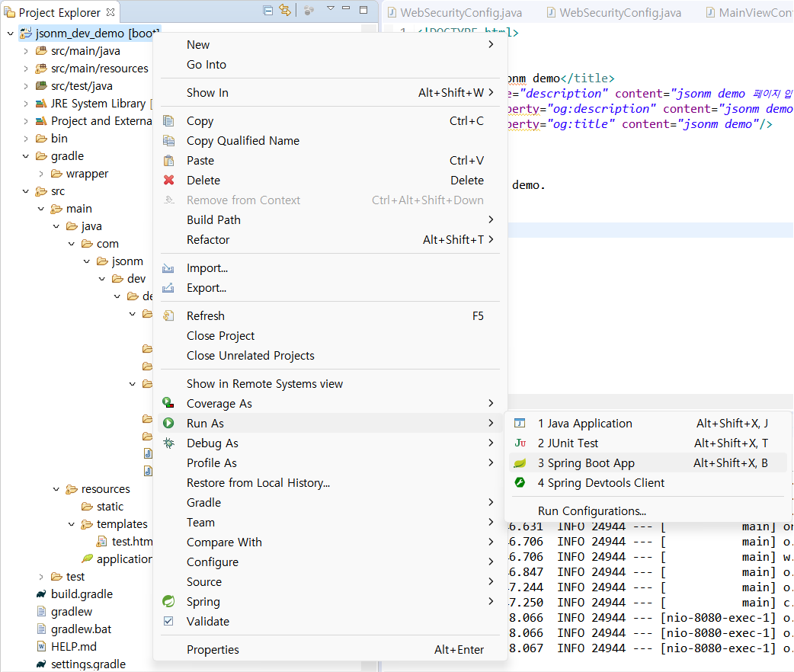Screen dimensions: 794x672
Task: Switch to the MainViewCon editor tab
Action: pyautogui.click(x=750, y=13)
